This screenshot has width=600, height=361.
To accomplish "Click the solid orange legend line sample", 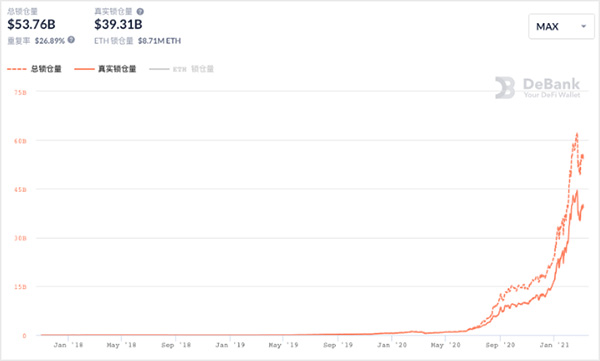I will [x=84, y=69].
